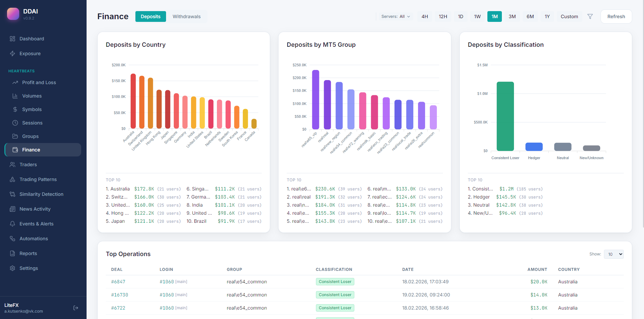Click the DDAI logo icon
Screen dimensions: 644x319
pyautogui.click(x=13, y=14)
